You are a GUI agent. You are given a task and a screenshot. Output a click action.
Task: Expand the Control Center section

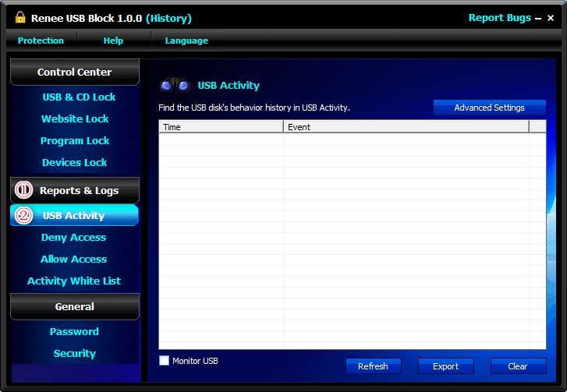pyautogui.click(x=75, y=72)
